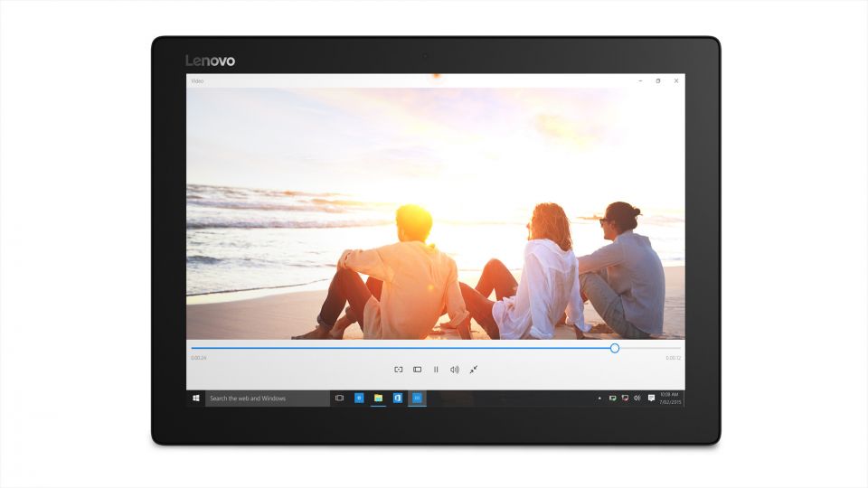Open the Edge browser from taskbar
The height and width of the screenshot is (488, 868).
[359, 398]
